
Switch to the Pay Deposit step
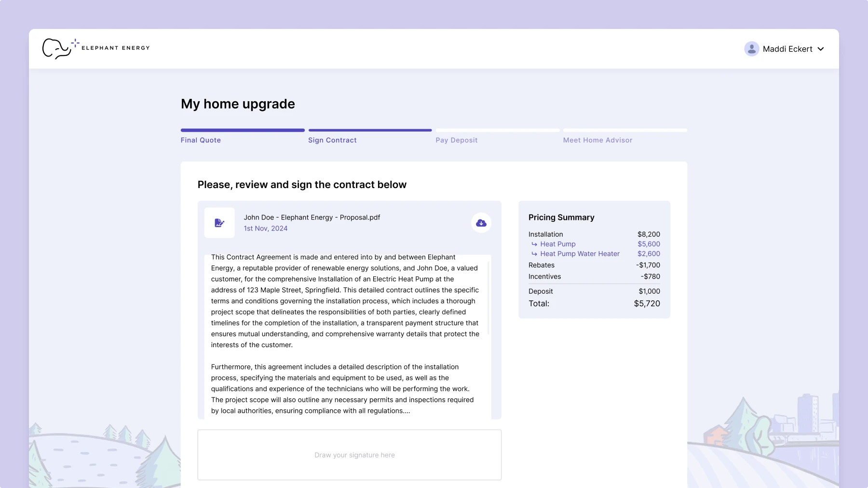coord(456,140)
